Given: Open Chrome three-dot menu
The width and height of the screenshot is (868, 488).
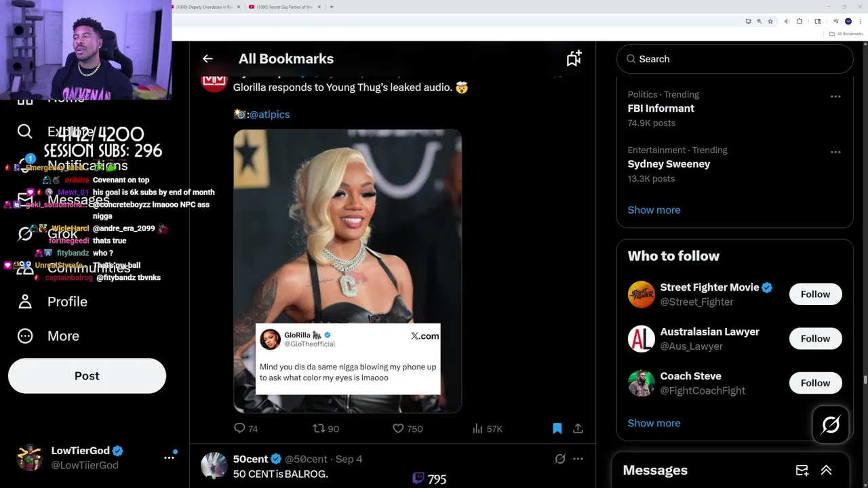Looking at the screenshot, I should point(861,21).
